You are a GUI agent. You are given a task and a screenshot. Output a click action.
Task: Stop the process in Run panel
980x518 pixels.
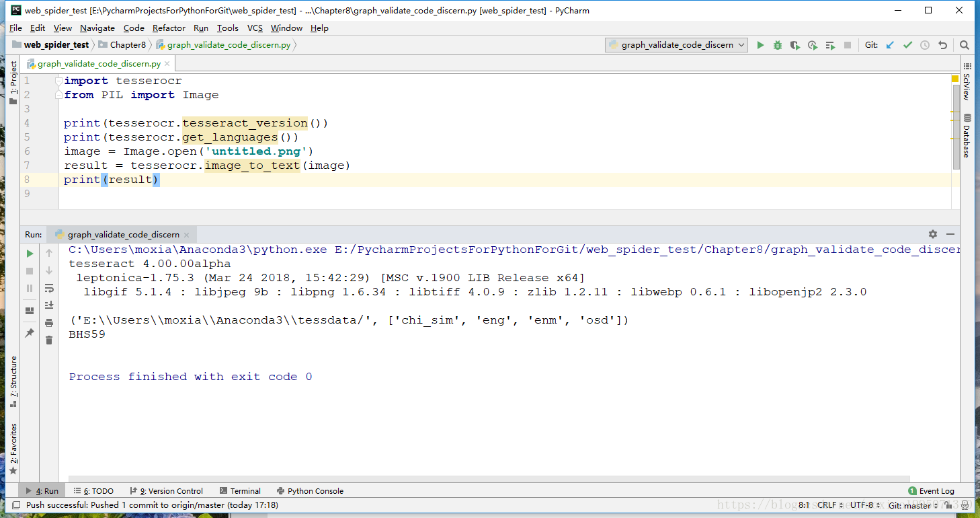pyautogui.click(x=30, y=271)
